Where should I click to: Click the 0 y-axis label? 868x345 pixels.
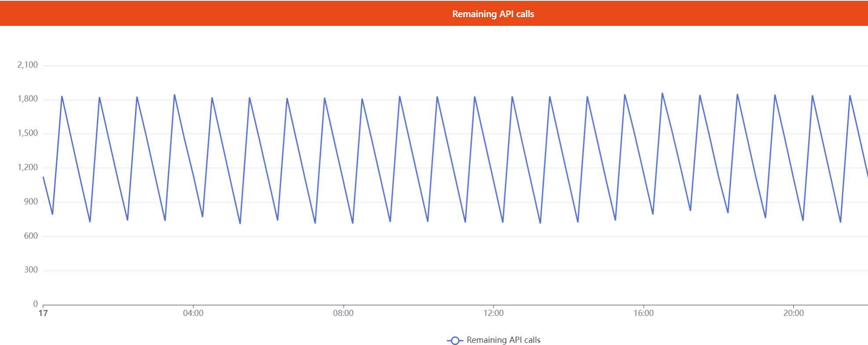pyautogui.click(x=36, y=304)
